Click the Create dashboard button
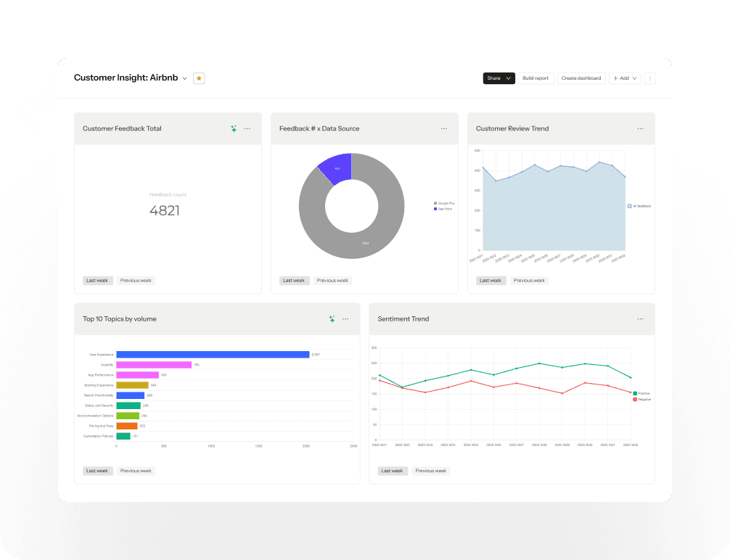 [581, 78]
